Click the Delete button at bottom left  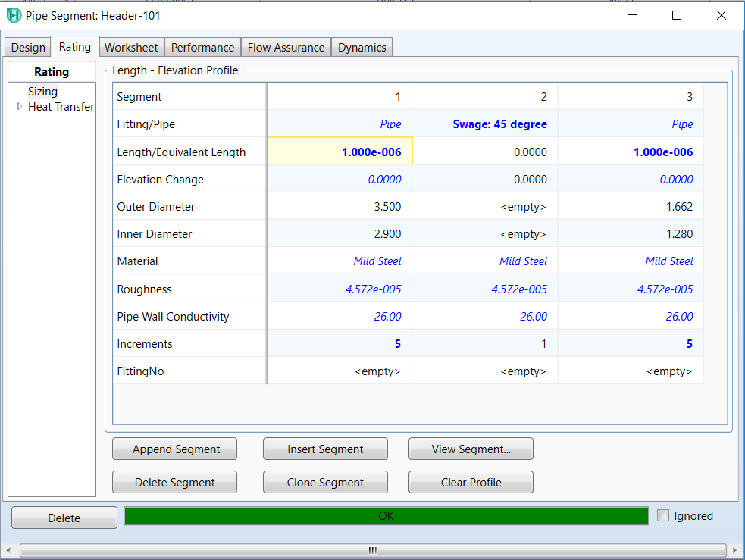(64, 518)
